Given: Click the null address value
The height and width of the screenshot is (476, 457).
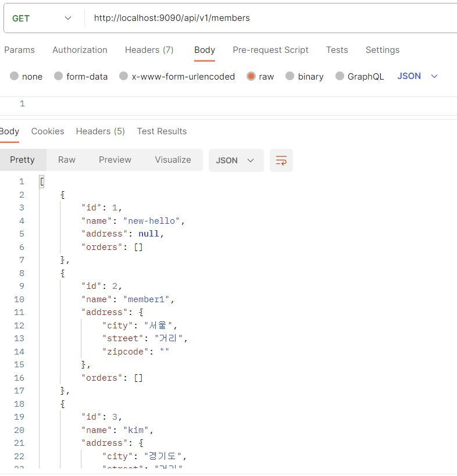Looking at the screenshot, I should pyautogui.click(x=149, y=234).
